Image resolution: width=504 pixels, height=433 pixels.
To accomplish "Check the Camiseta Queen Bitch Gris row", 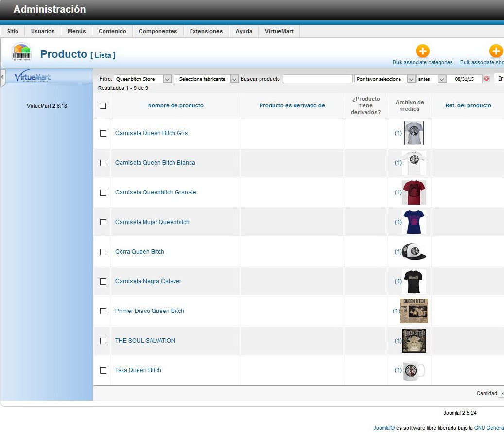I will (x=103, y=134).
